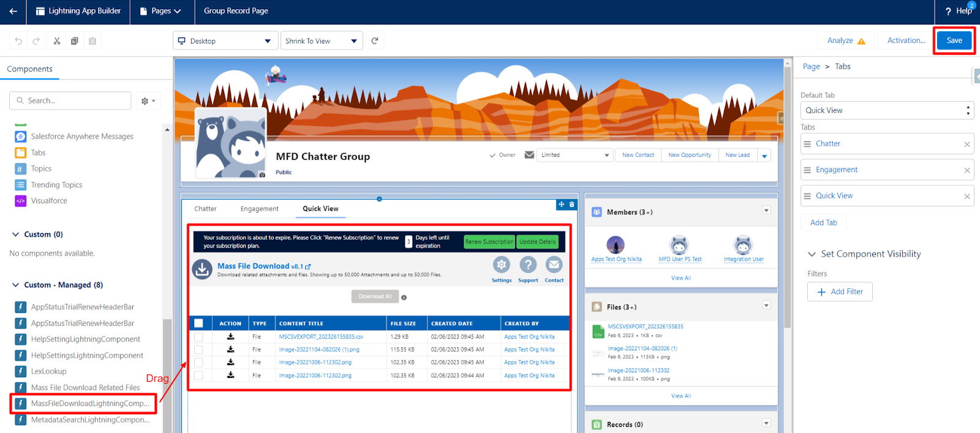Click the move handle on Tabs component
This screenshot has height=433, width=980.
point(561,205)
